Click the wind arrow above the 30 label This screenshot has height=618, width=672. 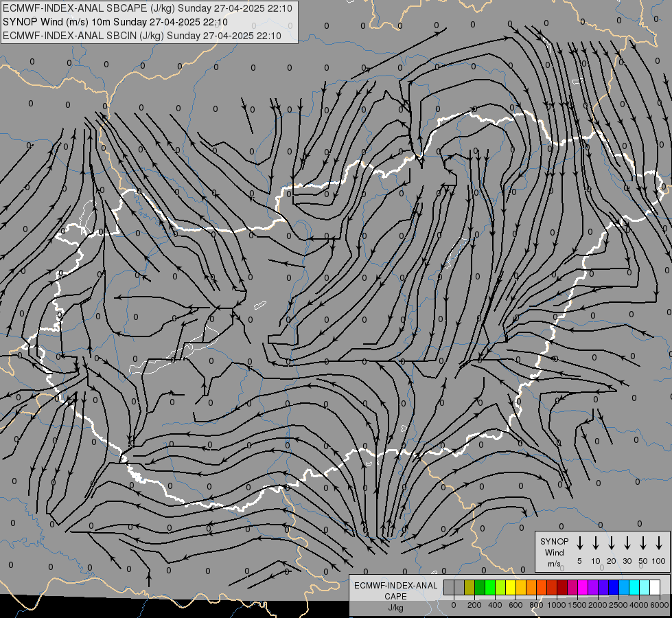[627, 542]
